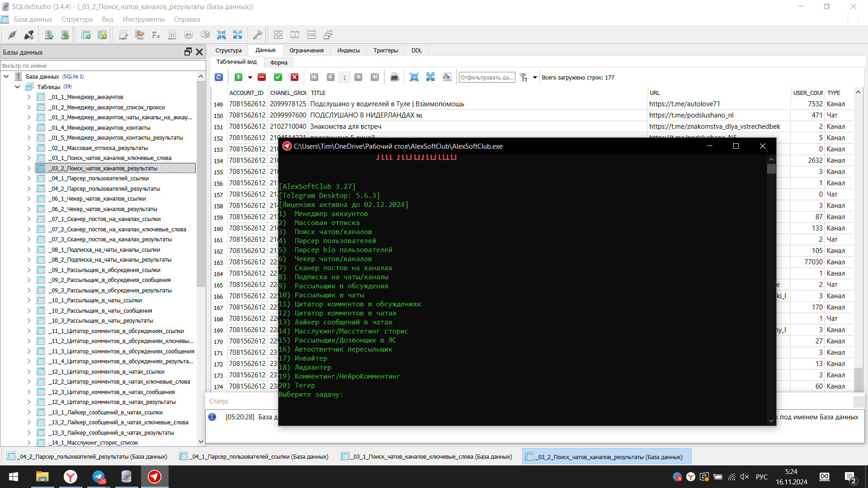868x488 pixels.
Task: Collapse the Таблицы tree node
Action: pos(18,87)
